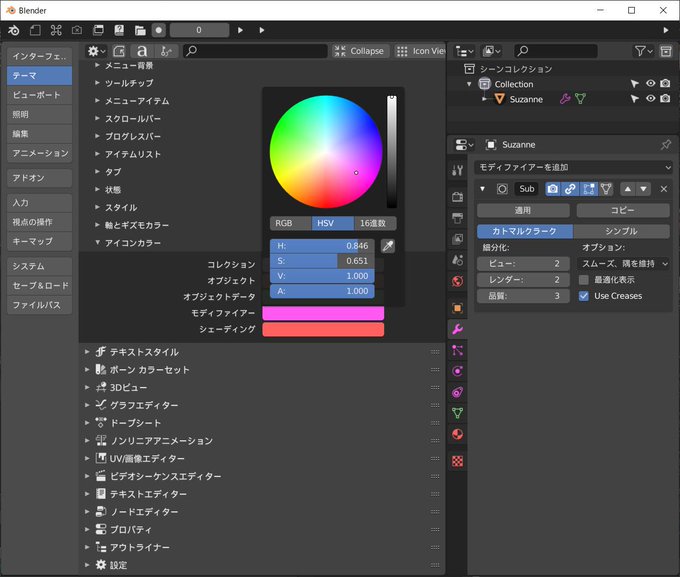
Task: Open the インターフェース preferences tab
Action: (x=39, y=56)
